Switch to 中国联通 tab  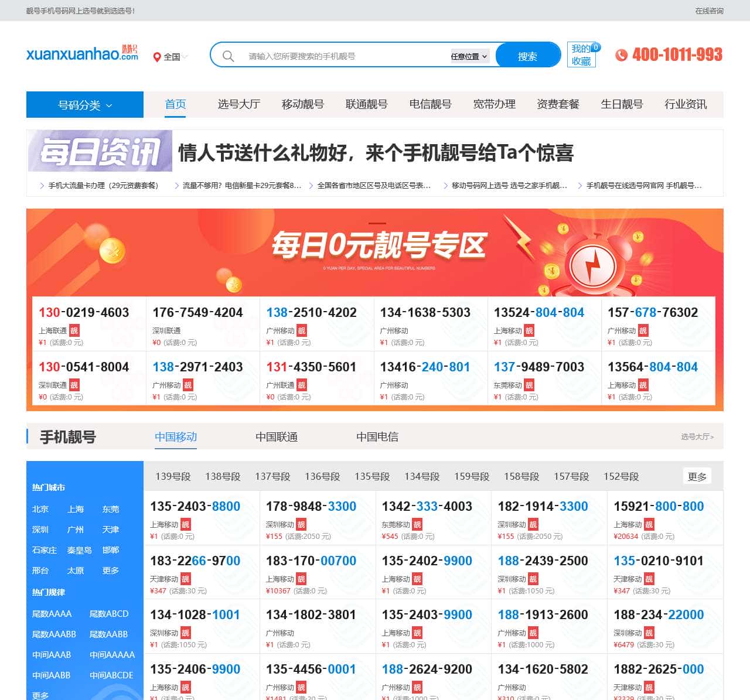(x=277, y=436)
